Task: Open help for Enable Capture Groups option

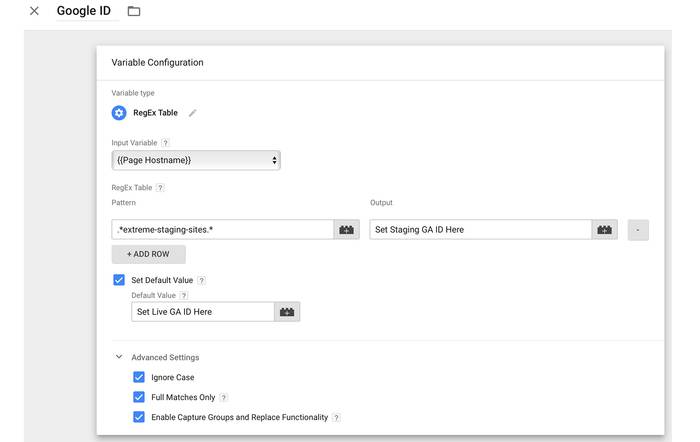Action: tap(337, 417)
